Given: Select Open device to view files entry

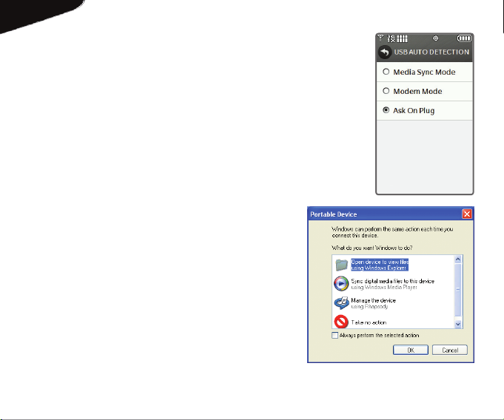Looking at the screenshot, I should tap(380, 265).
